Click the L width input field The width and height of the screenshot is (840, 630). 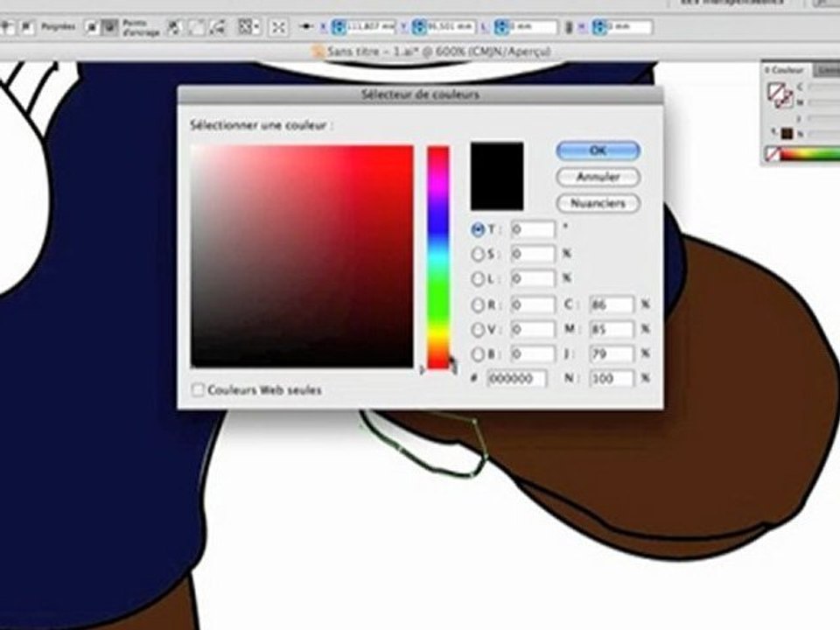532,27
